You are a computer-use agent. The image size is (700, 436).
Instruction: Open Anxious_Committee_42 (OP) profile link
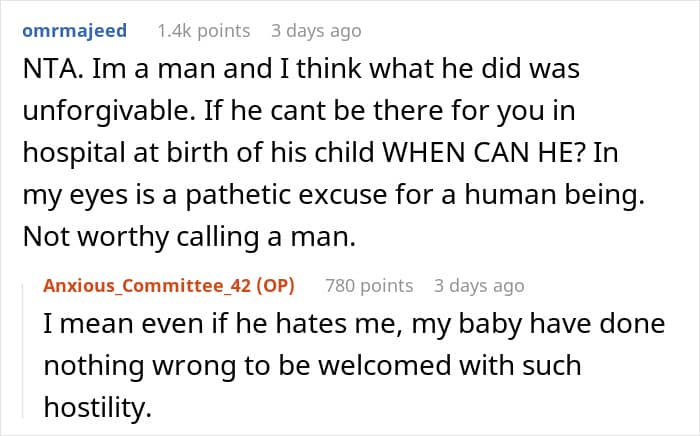pyautogui.click(x=169, y=285)
